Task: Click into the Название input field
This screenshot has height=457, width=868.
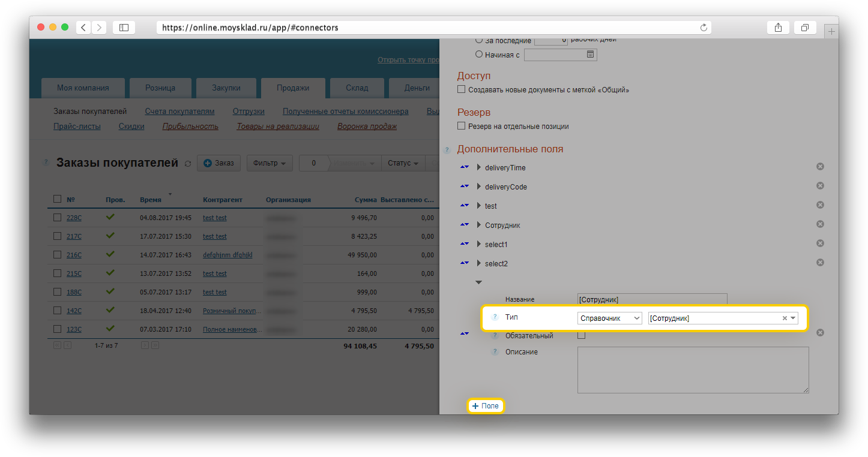Action: click(652, 299)
